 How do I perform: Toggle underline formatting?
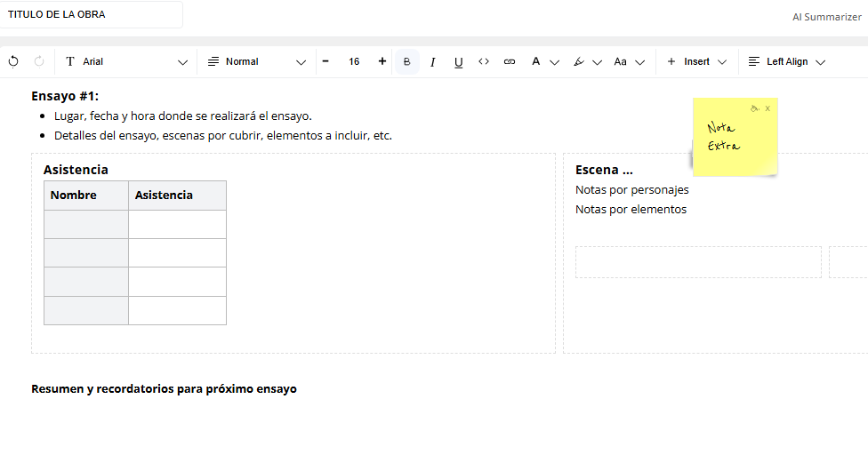[x=459, y=61]
